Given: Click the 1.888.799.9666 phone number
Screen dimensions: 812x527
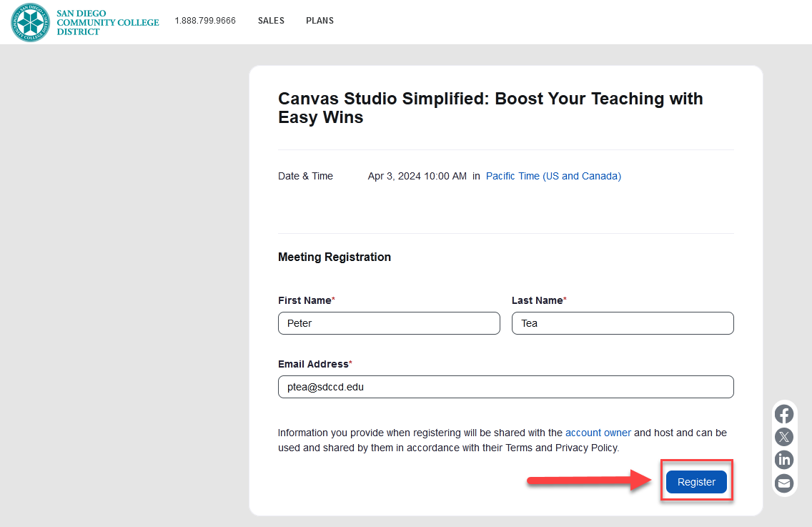Looking at the screenshot, I should (x=205, y=21).
